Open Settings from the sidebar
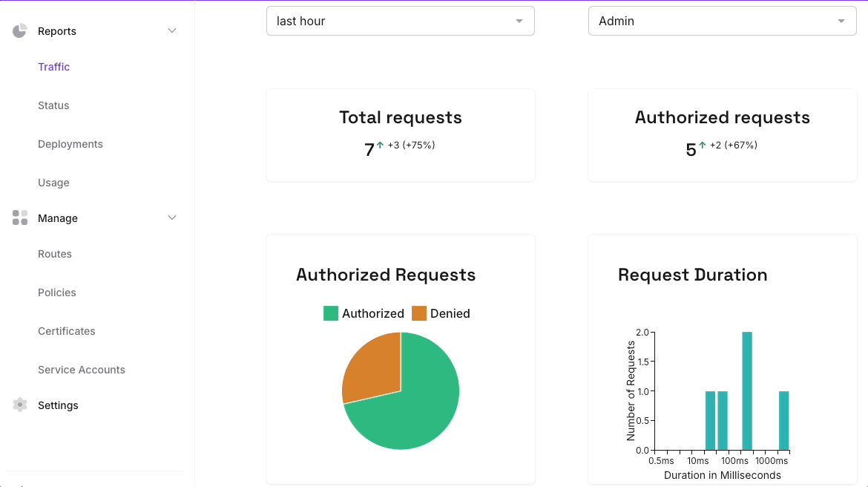Image resolution: width=868 pixels, height=487 pixels. click(58, 405)
